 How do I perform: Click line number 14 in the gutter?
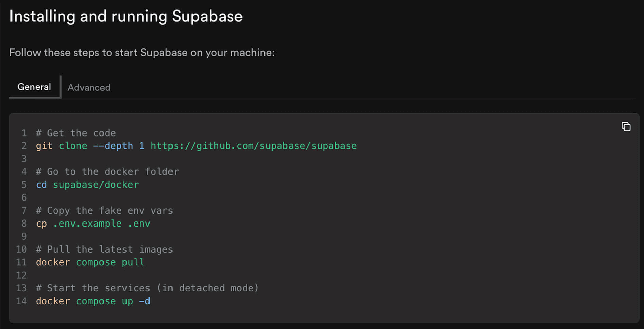tap(21, 301)
